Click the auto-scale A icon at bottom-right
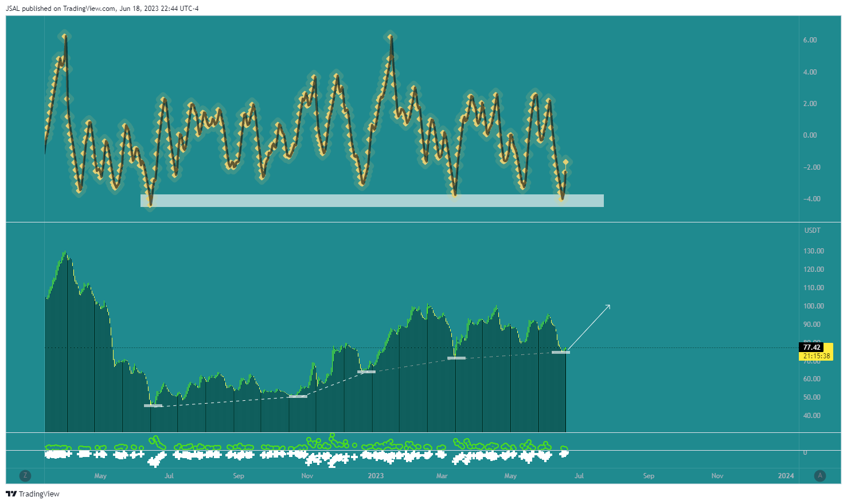847x504 pixels. tap(820, 475)
